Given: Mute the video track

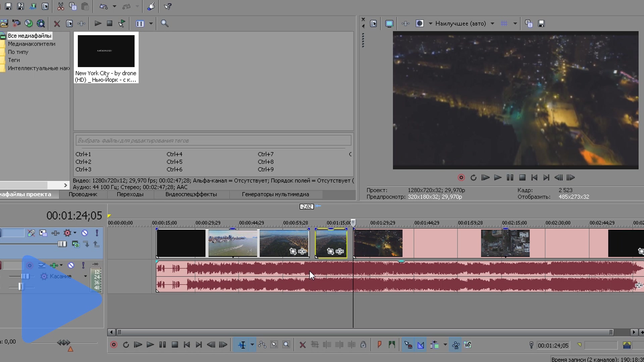Looking at the screenshot, I should [85, 233].
